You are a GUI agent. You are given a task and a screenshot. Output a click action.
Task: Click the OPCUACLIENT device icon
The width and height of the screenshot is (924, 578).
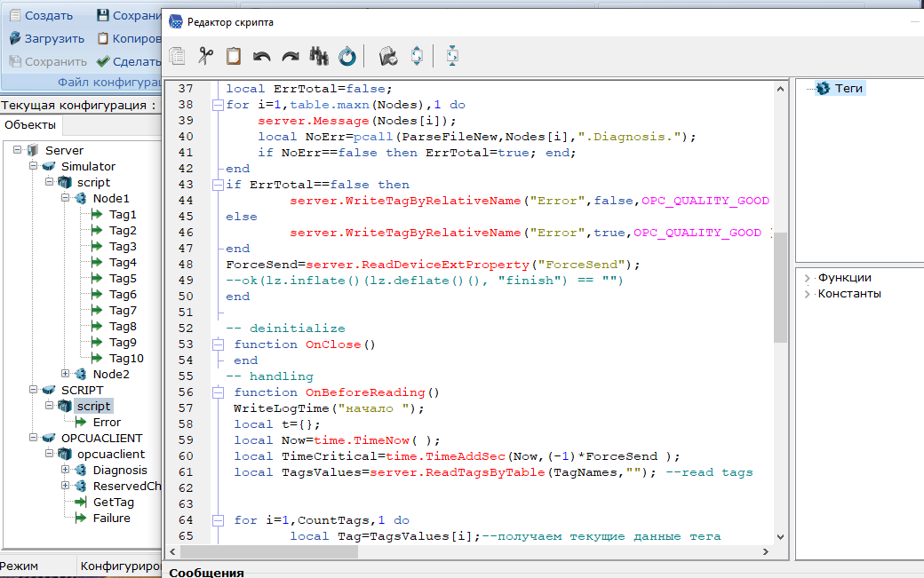tap(49, 439)
